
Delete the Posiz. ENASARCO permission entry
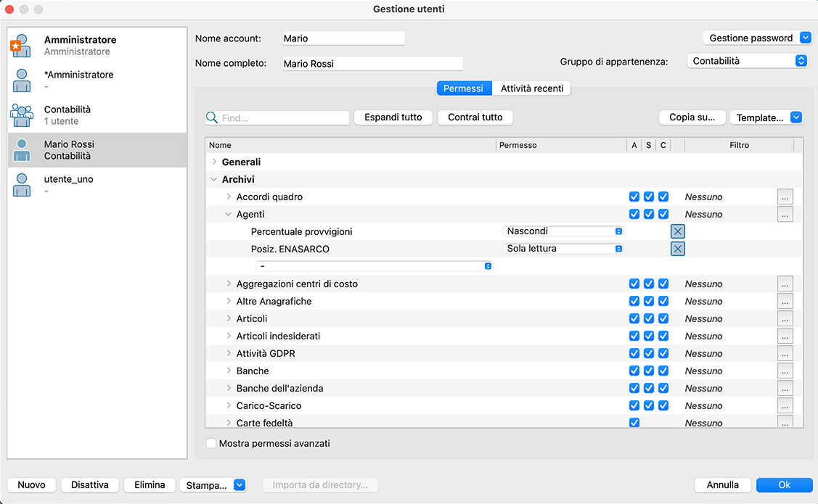(677, 249)
